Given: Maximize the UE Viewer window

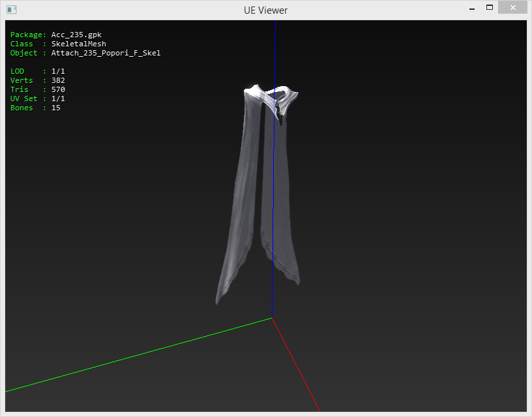Looking at the screenshot, I should [x=489, y=8].
